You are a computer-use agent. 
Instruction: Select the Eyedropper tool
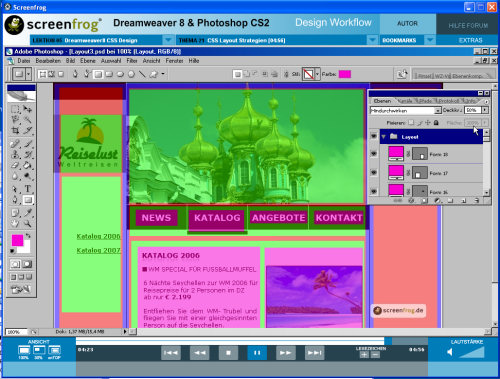(28, 213)
